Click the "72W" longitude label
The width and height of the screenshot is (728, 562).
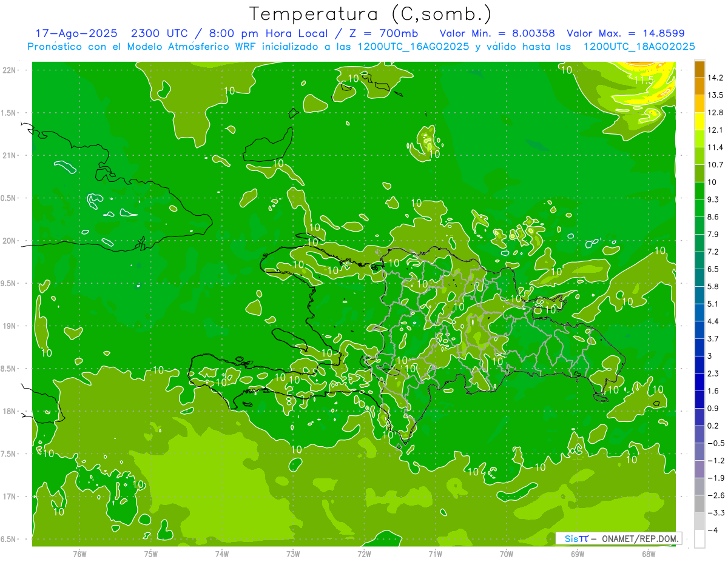(364, 554)
